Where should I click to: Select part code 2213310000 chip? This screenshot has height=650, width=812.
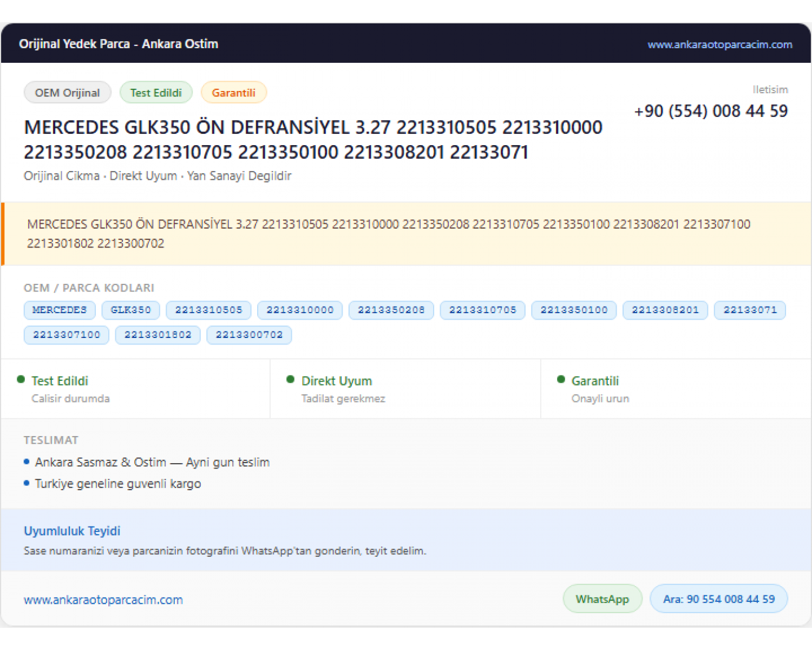click(300, 310)
